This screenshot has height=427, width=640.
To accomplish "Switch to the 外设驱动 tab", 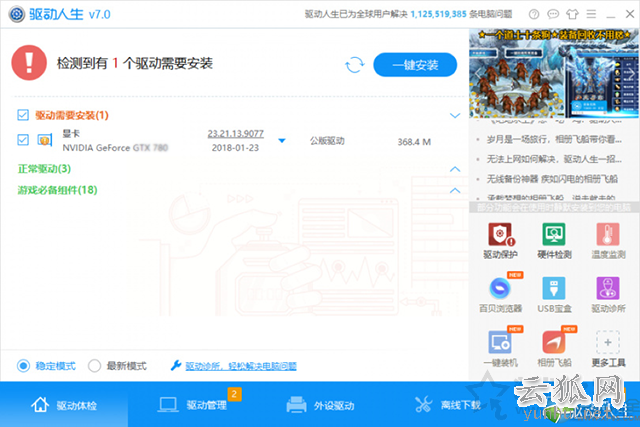I will [320, 405].
